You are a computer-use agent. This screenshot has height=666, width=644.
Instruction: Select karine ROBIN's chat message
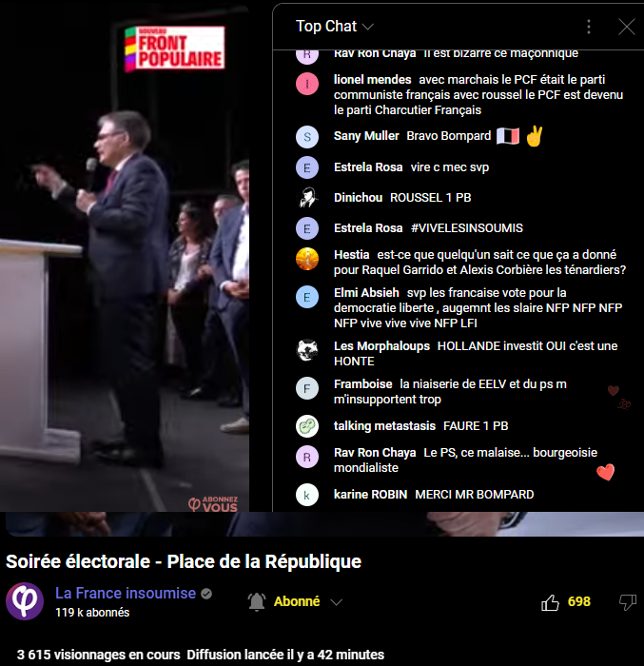tap(474, 495)
